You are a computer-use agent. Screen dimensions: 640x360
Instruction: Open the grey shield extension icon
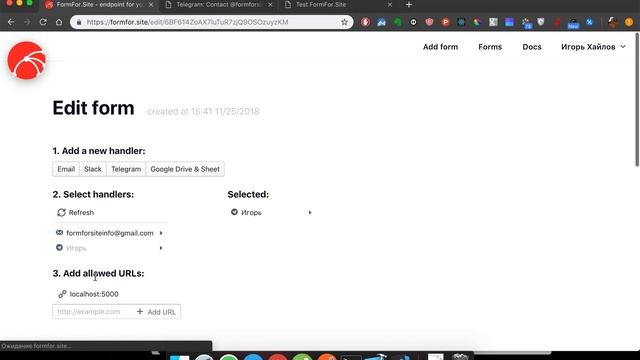pos(541,22)
